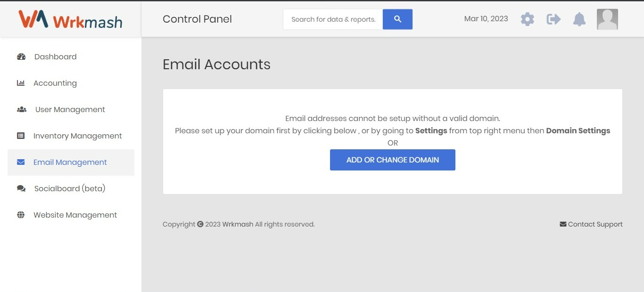Navigate to Website Management section
The height and width of the screenshot is (292, 644).
[x=75, y=215]
